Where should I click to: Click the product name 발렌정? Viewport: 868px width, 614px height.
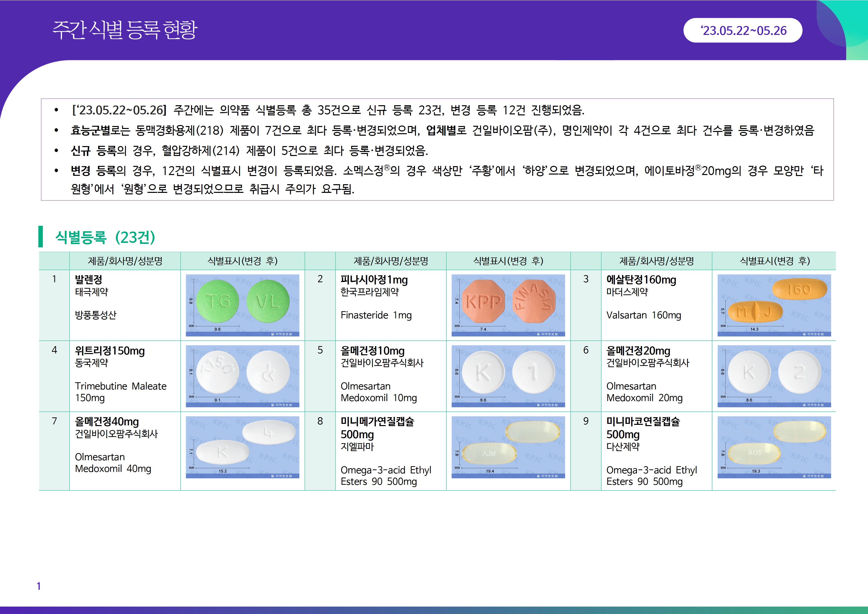click(89, 280)
